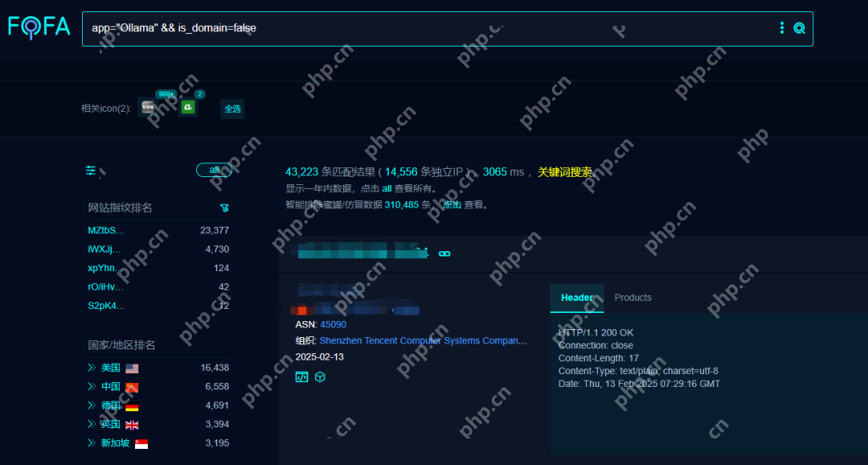
Task: Click the funnel filter icon beside 网站指纹排名
Action: click(x=224, y=208)
